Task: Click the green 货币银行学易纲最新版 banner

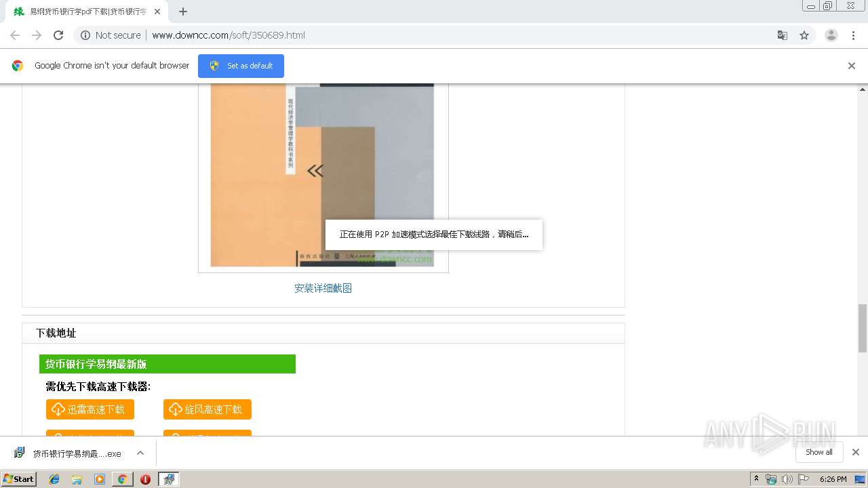Action: [x=167, y=364]
